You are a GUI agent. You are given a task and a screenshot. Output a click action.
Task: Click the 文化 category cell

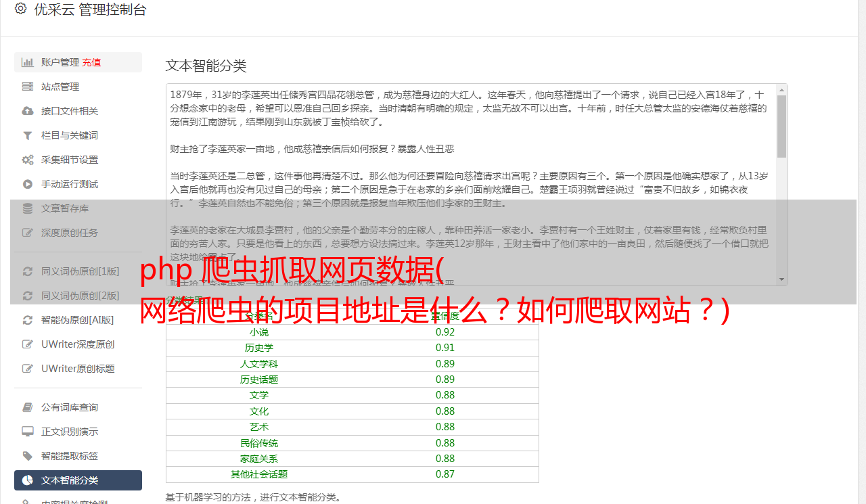tap(259, 411)
